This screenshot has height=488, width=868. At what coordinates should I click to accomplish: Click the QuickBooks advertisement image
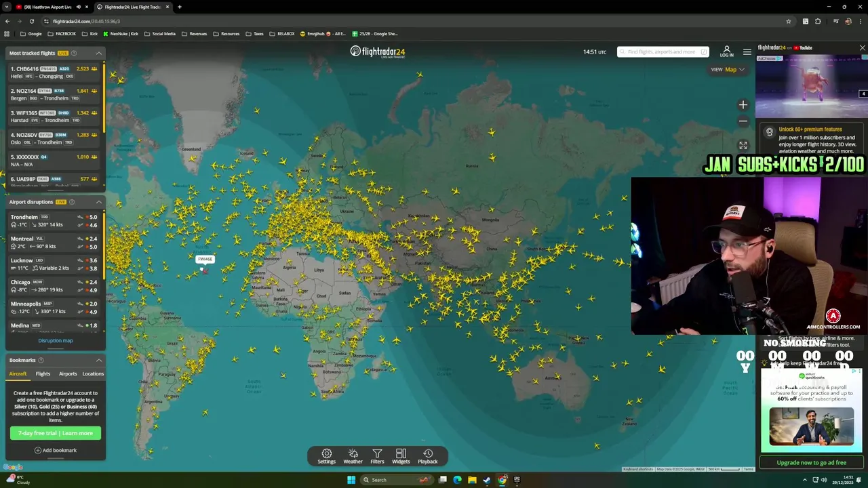[x=812, y=427]
